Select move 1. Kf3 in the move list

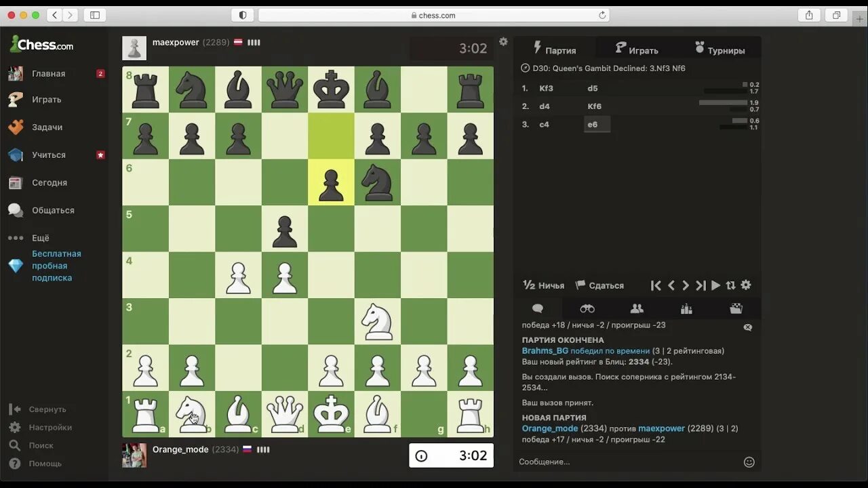click(546, 88)
